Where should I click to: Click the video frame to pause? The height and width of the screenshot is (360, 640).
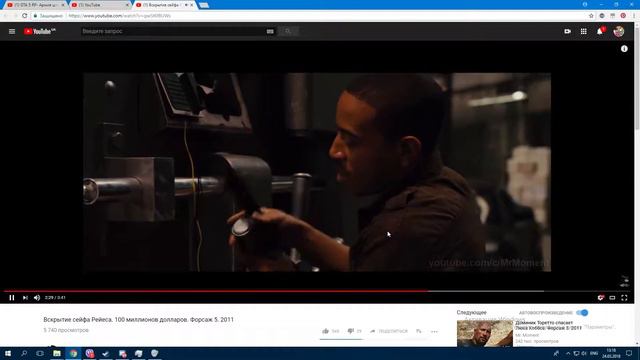coord(317,172)
